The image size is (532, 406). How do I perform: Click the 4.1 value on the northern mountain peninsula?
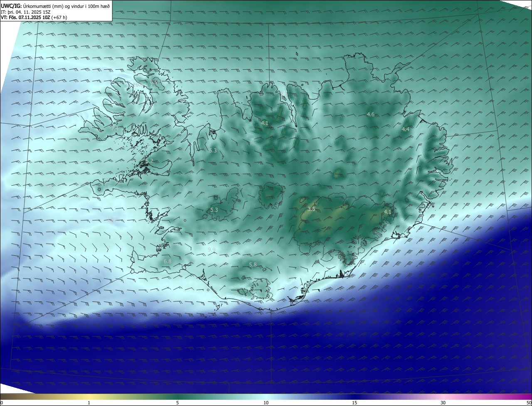(x=265, y=123)
